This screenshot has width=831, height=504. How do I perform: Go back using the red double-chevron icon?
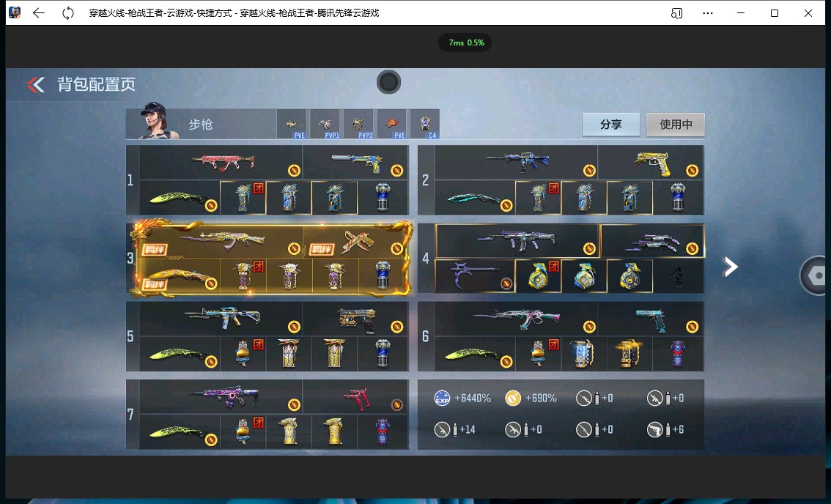coord(36,84)
